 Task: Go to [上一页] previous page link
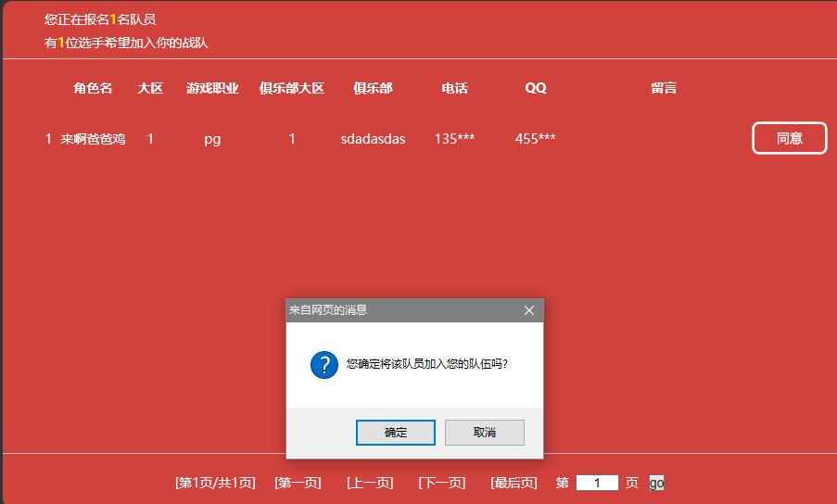(x=370, y=483)
